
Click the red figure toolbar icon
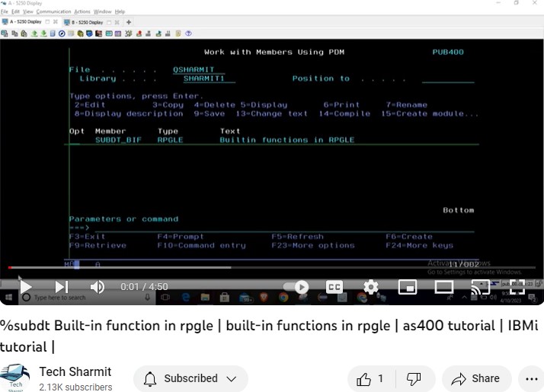tap(139, 33)
